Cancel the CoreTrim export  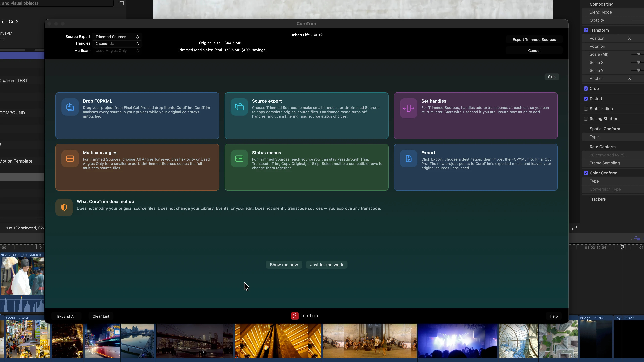534,50
